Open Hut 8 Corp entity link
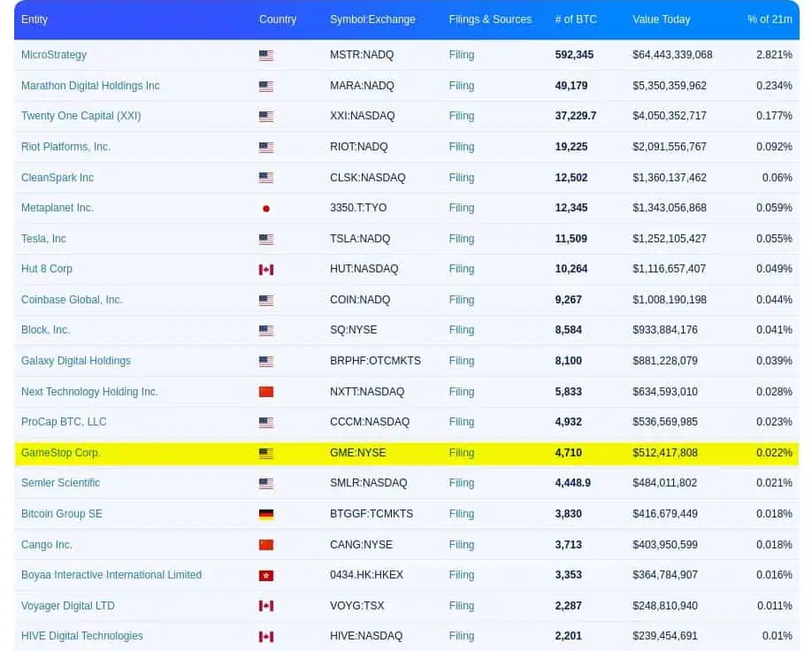The height and width of the screenshot is (651, 812). click(47, 269)
